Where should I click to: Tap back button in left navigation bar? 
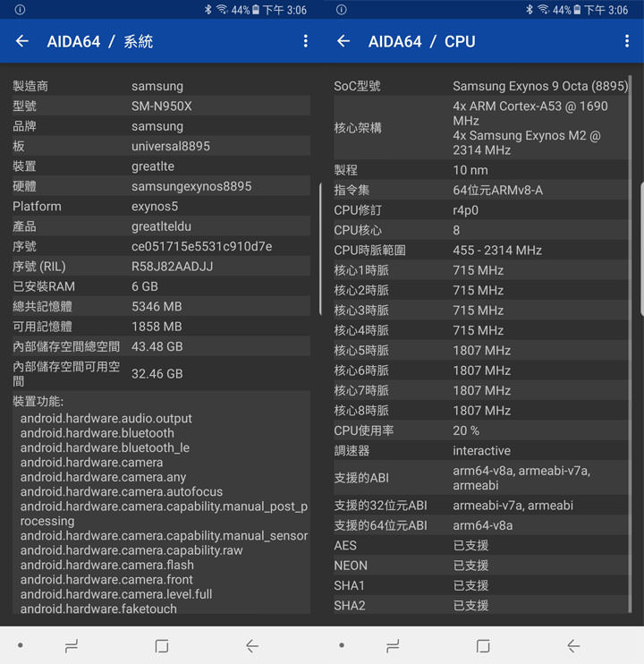[x=252, y=646]
